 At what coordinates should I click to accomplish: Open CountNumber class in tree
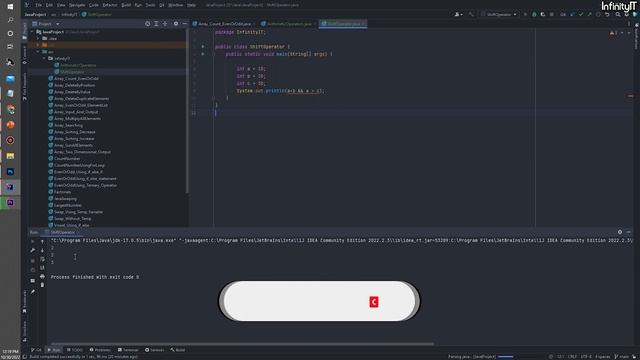click(x=64, y=158)
